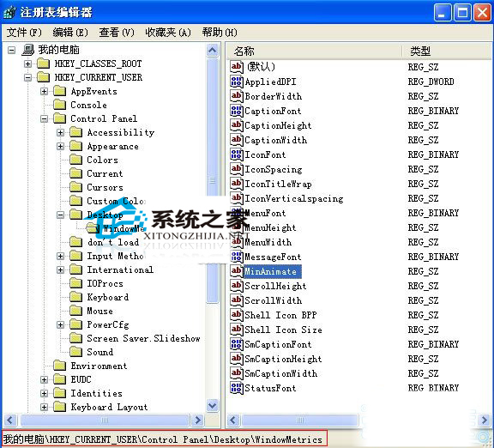Image resolution: width=494 pixels, height=448 pixels.
Task: Open the Favorites (收藏夹) menu
Action: pyautogui.click(x=168, y=32)
